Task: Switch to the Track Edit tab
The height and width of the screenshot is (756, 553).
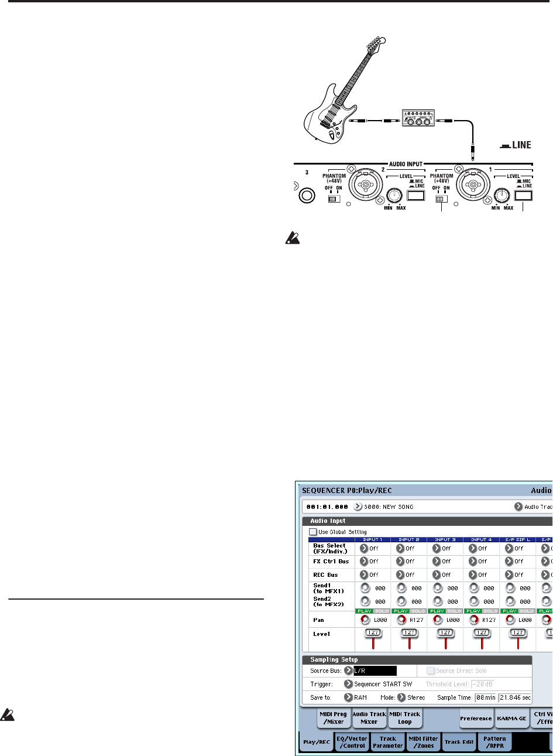Action: 459,742
